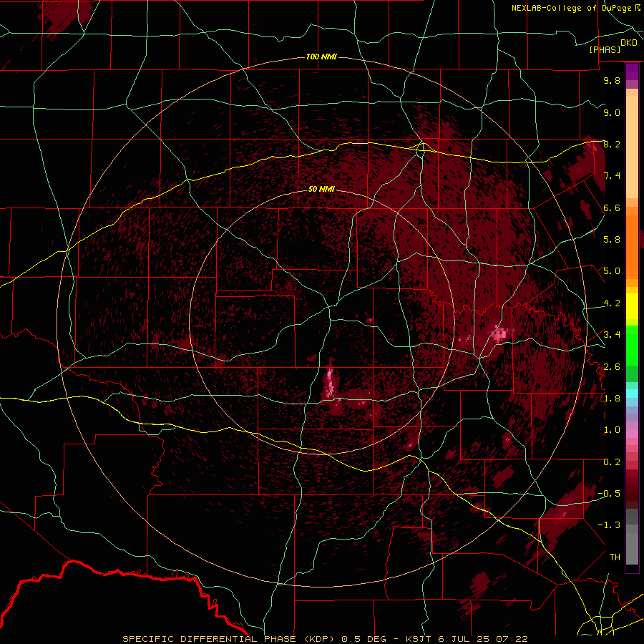Click the DKD label above the color scale
The width and height of the screenshot is (644, 644).
629,42
